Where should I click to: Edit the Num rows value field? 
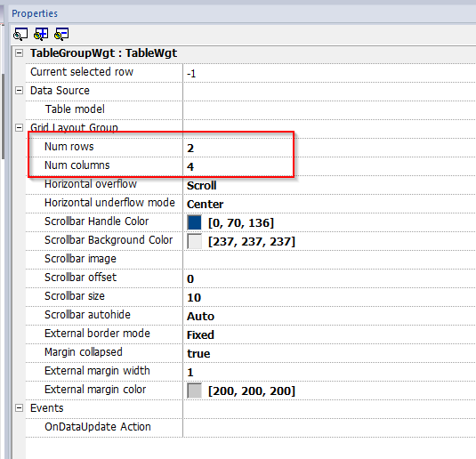pos(329,148)
